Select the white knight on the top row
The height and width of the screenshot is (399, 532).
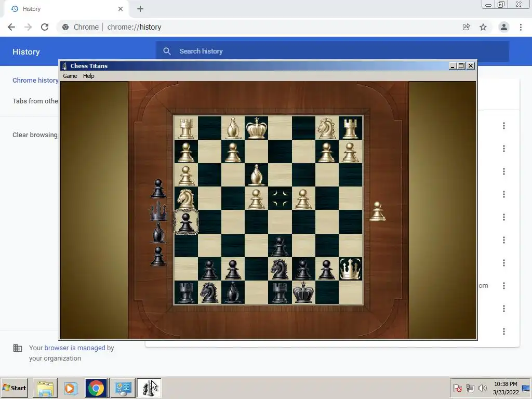tap(327, 128)
